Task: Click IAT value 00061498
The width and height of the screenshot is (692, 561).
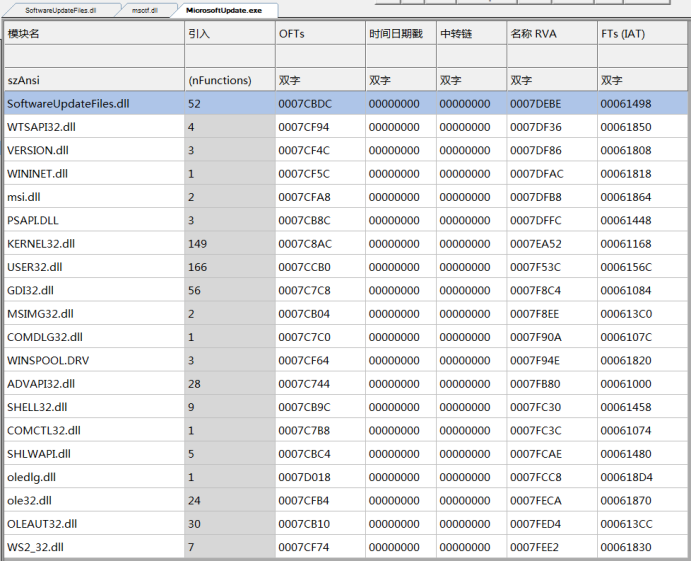Action: click(x=643, y=104)
